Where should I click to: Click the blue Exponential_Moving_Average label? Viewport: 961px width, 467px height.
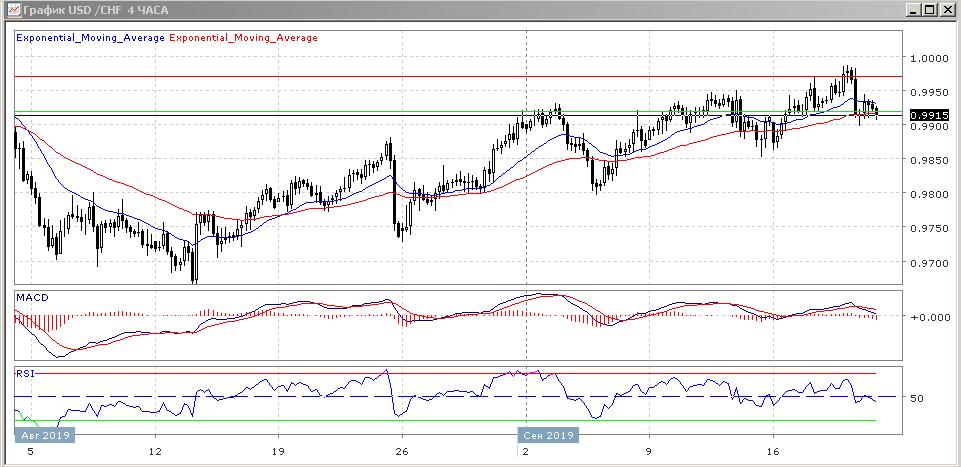point(90,38)
